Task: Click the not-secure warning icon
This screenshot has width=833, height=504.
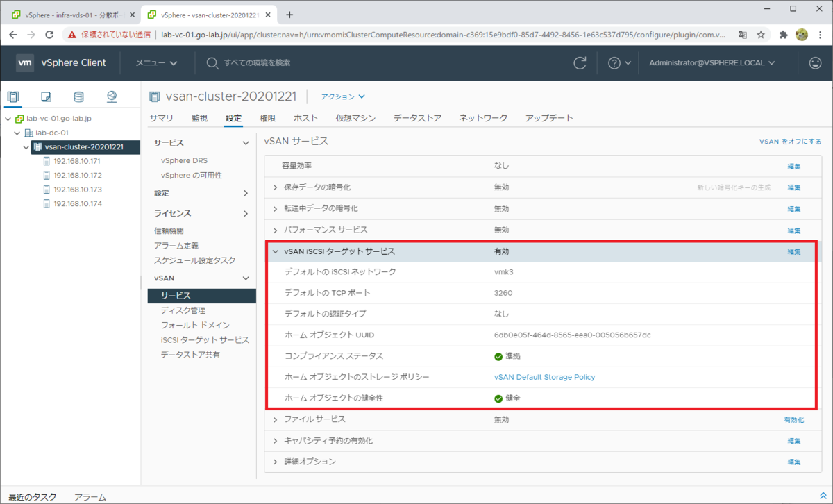Action: (x=72, y=34)
